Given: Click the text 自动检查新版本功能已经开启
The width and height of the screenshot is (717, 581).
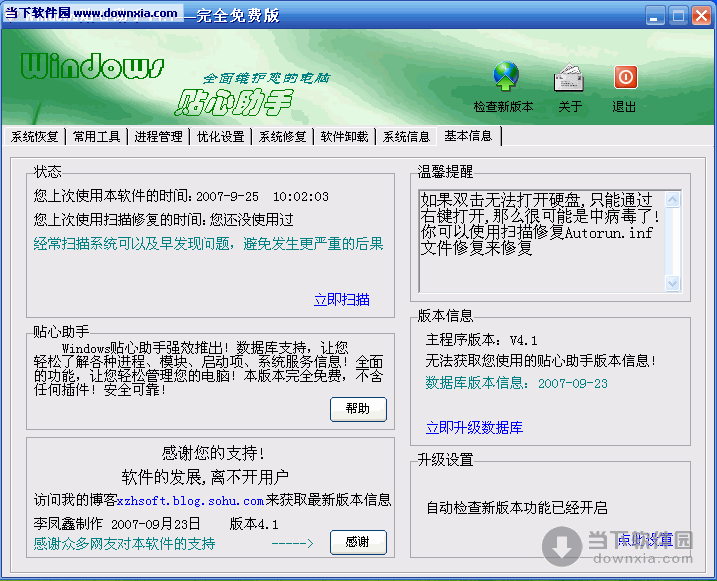Looking at the screenshot, I should coord(517,508).
